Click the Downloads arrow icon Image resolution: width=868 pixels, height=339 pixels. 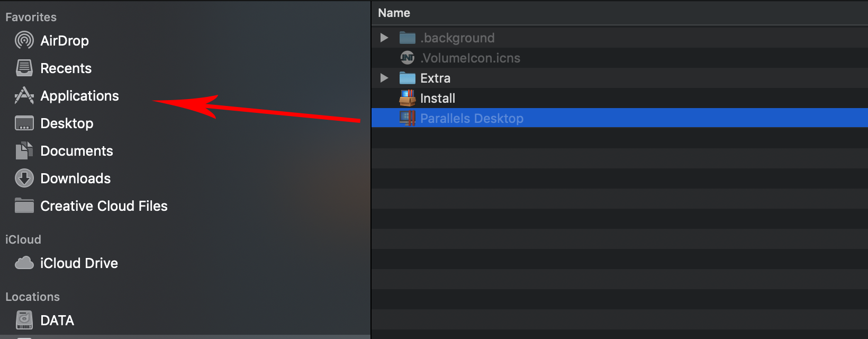tap(24, 179)
